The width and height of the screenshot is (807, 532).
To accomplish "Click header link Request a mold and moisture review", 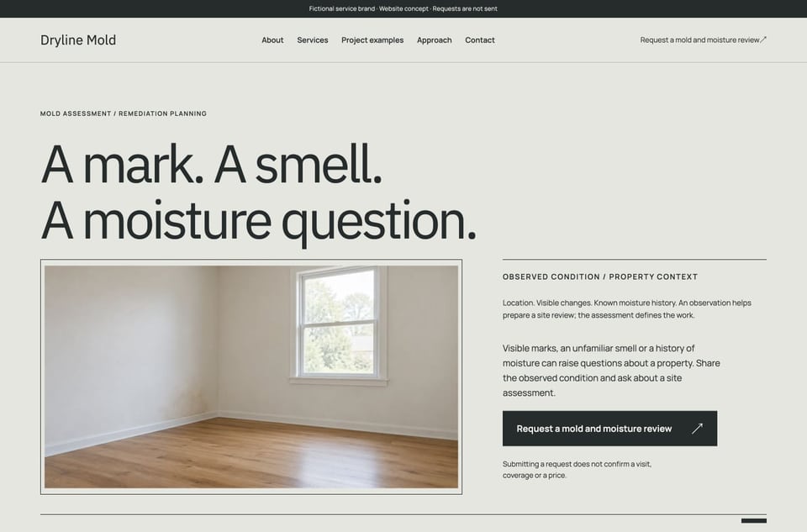I will [703, 40].
